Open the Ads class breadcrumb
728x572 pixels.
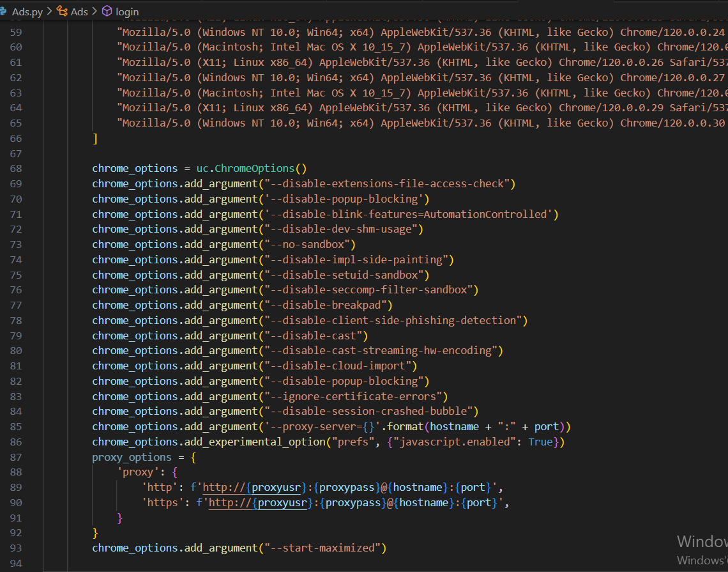click(x=79, y=12)
